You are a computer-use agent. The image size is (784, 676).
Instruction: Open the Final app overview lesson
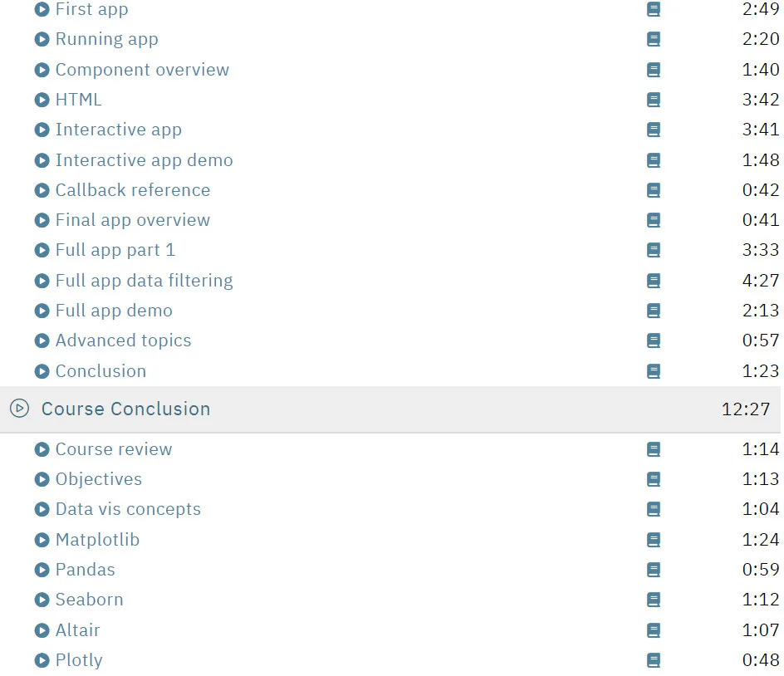tap(133, 220)
